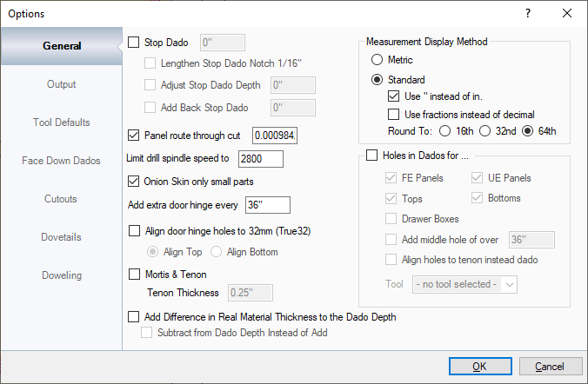Expand the Tool selection dropdown
The width and height of the screenshot is (588, 384).
(x=465, y=284)
